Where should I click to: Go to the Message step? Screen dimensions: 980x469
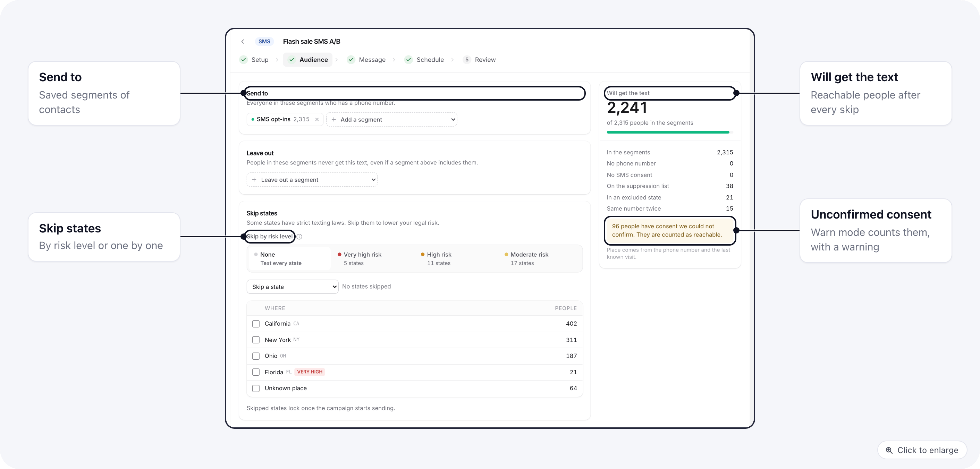tap(366, 60)
